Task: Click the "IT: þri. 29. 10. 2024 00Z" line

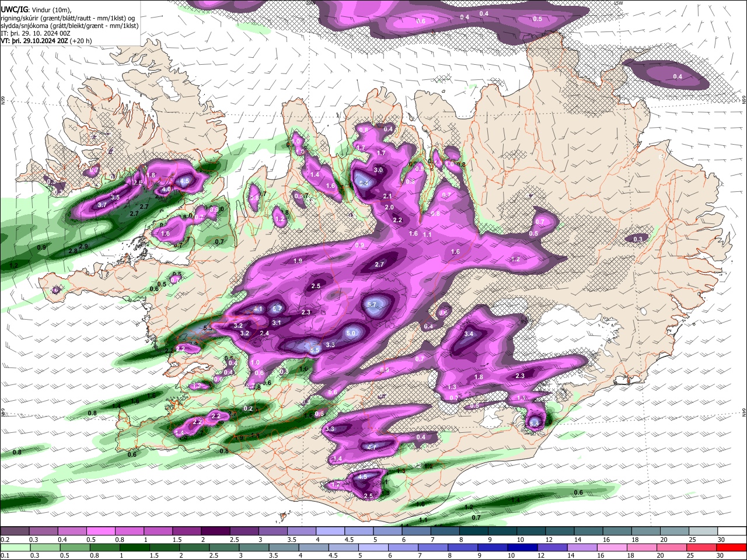Action: 36,33
